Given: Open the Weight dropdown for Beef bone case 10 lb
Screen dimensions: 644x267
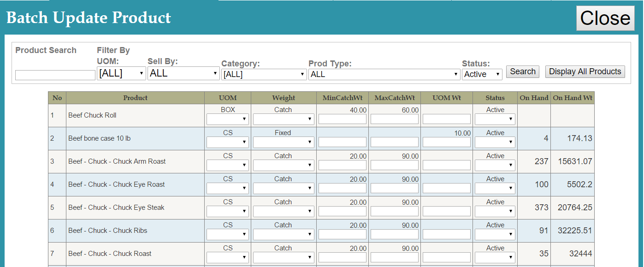Looking at the screenshot, I should pyautogui.click(x=284, y=142).
